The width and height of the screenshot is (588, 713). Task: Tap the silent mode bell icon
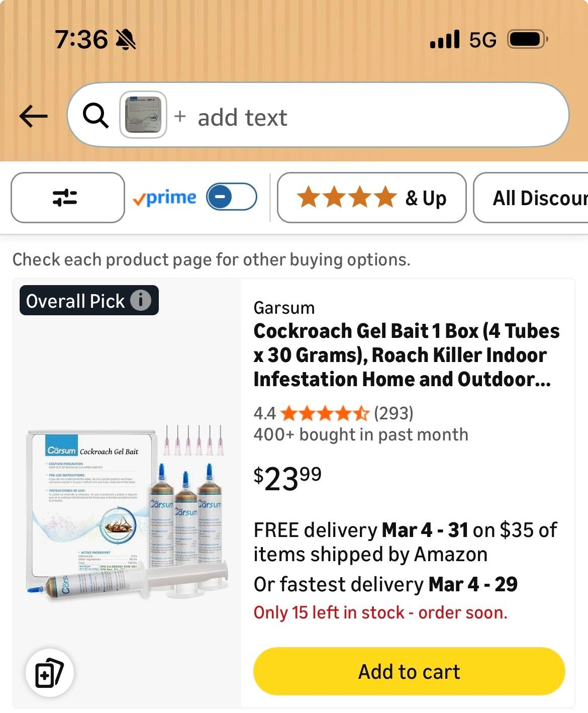point(126,39)
